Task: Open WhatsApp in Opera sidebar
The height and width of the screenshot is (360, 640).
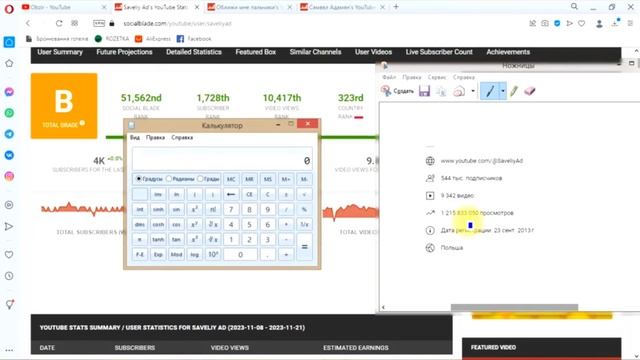Action: coord(9,113)
